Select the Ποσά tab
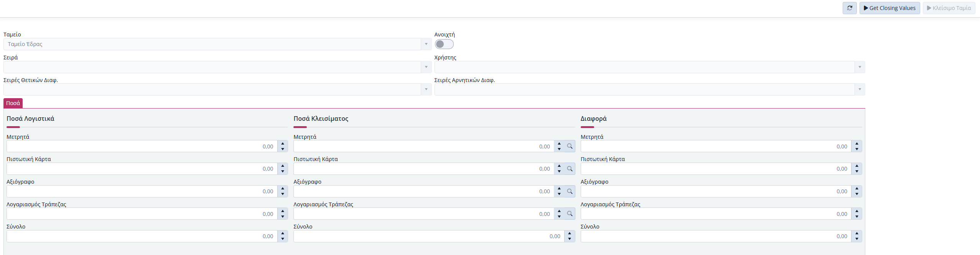The height and width of the screenshot is (255, 980). coord(13,103)
